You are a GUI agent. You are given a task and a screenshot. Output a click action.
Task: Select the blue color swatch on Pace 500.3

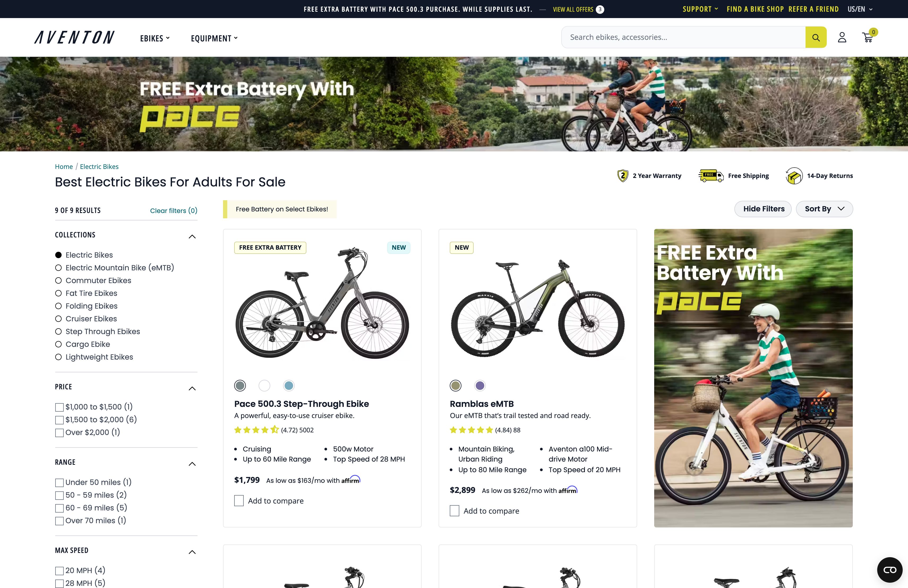(x=288, y=385)
